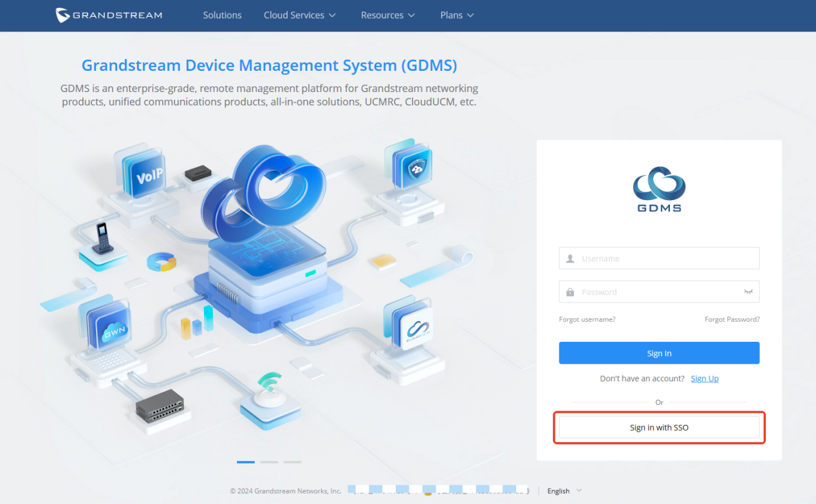The height and width of the screenshot is (504, 816).
Task: Click the 2024 Grandstream Networks copyright text
Action: tap(286, 490)
